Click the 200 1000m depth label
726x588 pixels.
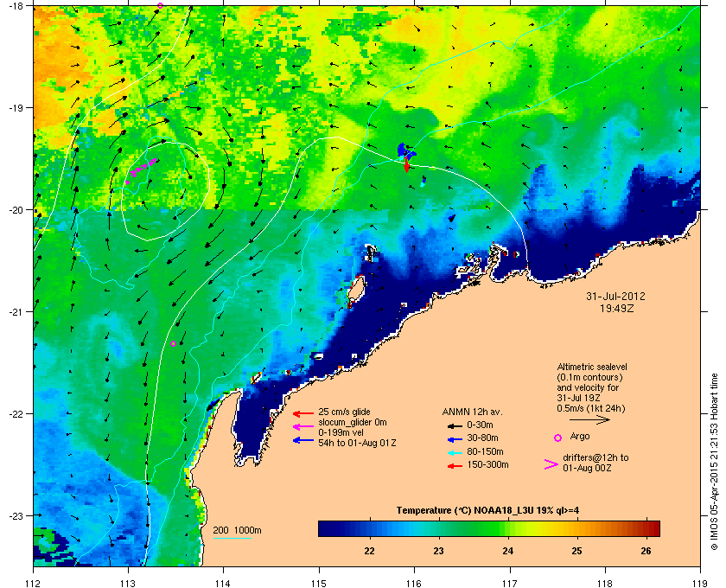(x=237, y=530)
